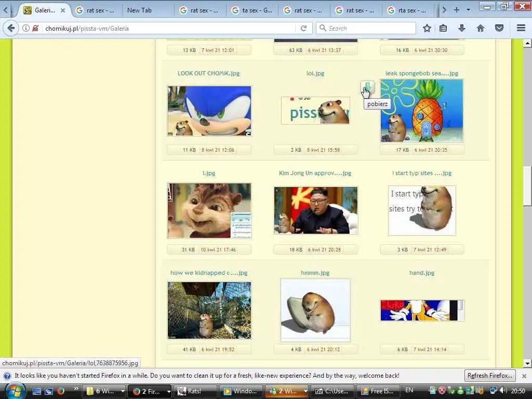Show bookmarks list icon in toolbar
This screenshot has width=532, height=399.
(443, 28)
